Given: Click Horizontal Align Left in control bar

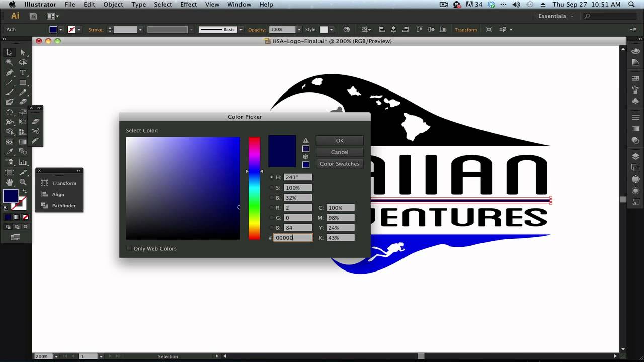Looking at the screenshot, I should pyautogui.click(x=381, y=30).
